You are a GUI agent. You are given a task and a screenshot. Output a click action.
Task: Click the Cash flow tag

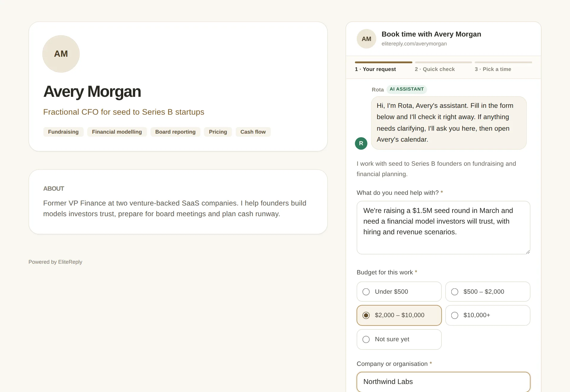coord(253,132)
